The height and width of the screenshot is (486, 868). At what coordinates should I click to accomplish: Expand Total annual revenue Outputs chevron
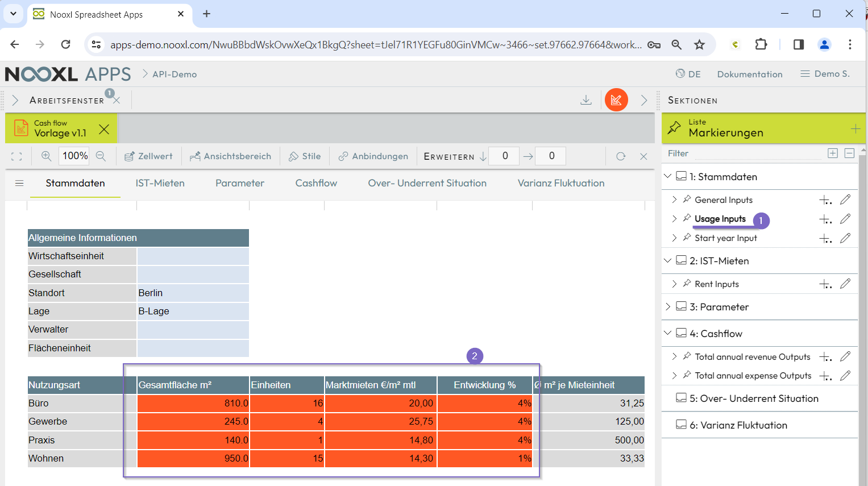pyautogui.click(x=675, y=356)
